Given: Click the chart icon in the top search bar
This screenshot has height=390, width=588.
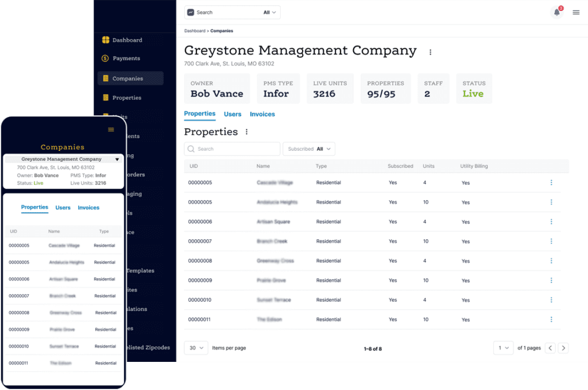Looking at the screenshot, I should tap(191, 13).
